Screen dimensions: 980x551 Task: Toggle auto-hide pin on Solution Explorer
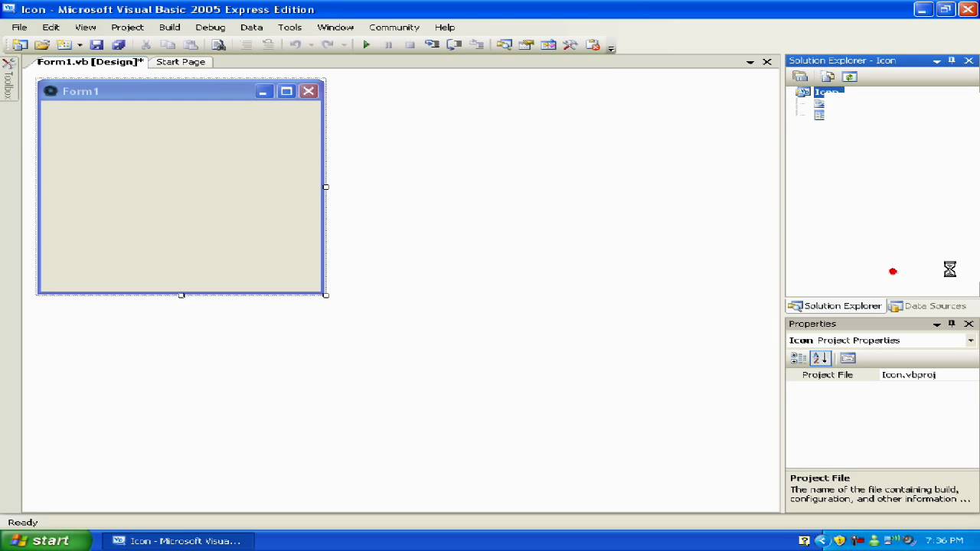click(x=952, y=60)
